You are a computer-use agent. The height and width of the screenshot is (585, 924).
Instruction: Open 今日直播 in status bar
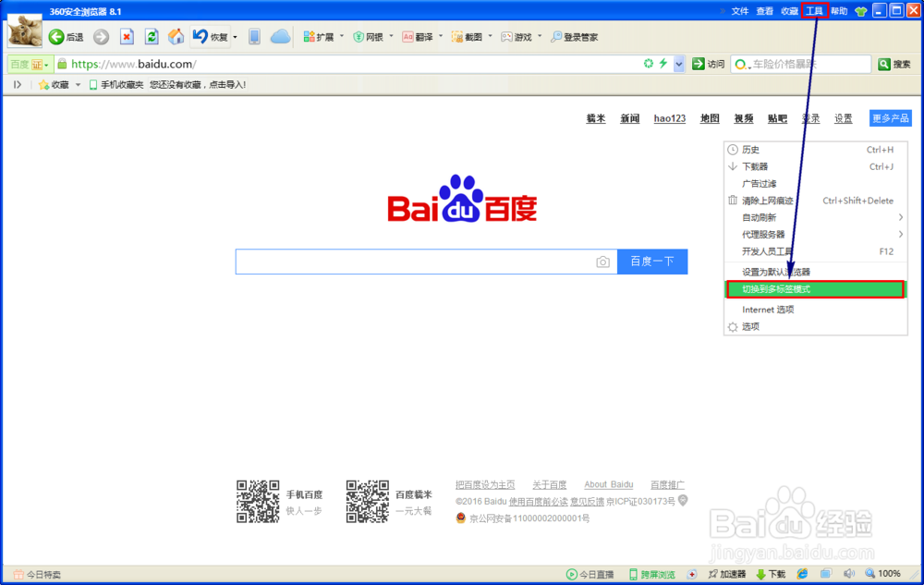(590, 574)
